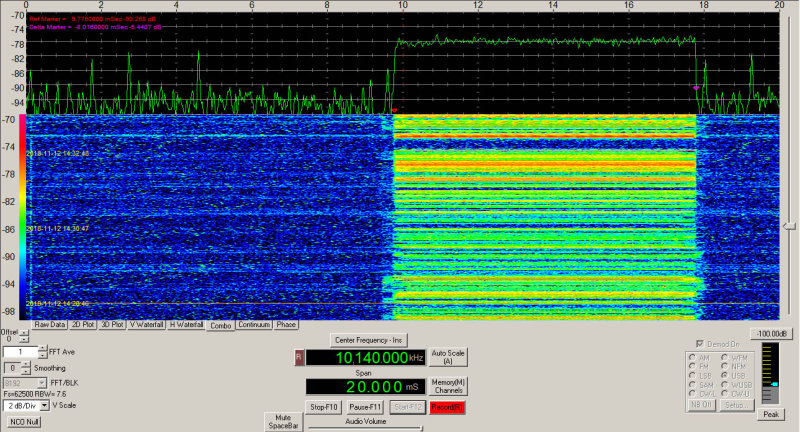This screenshot has height=432, width=800.
Task: Increase the Smoothing value
Action: pos(26,365)
